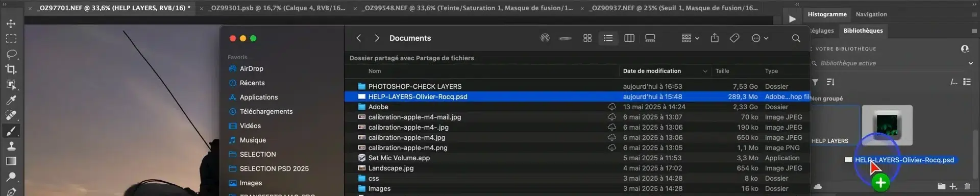
Task: Switch to the Bibliothèques panel tab
Action: pos(863,31)
